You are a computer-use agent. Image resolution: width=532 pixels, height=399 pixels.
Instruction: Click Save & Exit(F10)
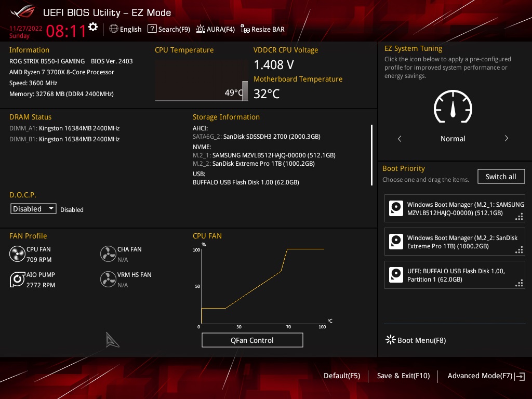point(403,376)
